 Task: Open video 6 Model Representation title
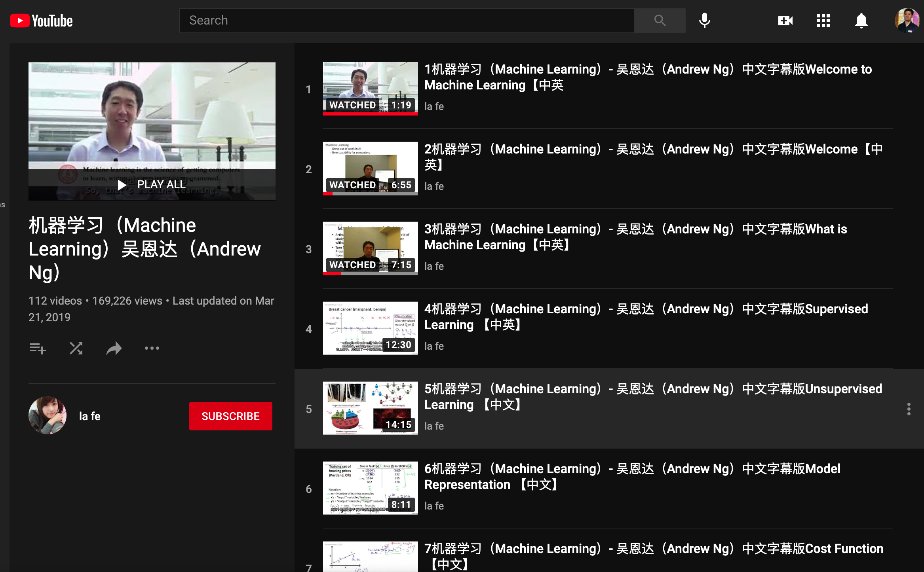pyautogui.click(x=632, y=476)
